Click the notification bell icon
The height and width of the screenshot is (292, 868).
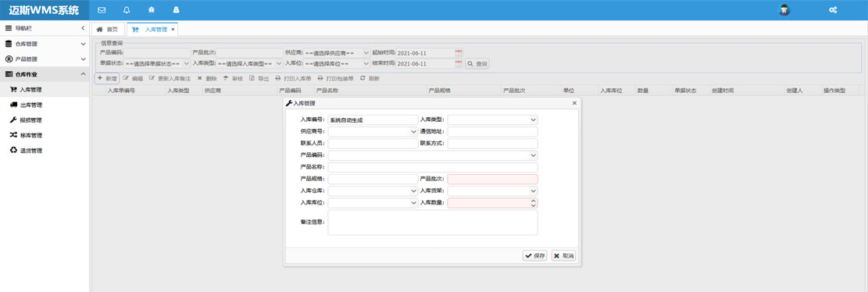coord(127,10)
